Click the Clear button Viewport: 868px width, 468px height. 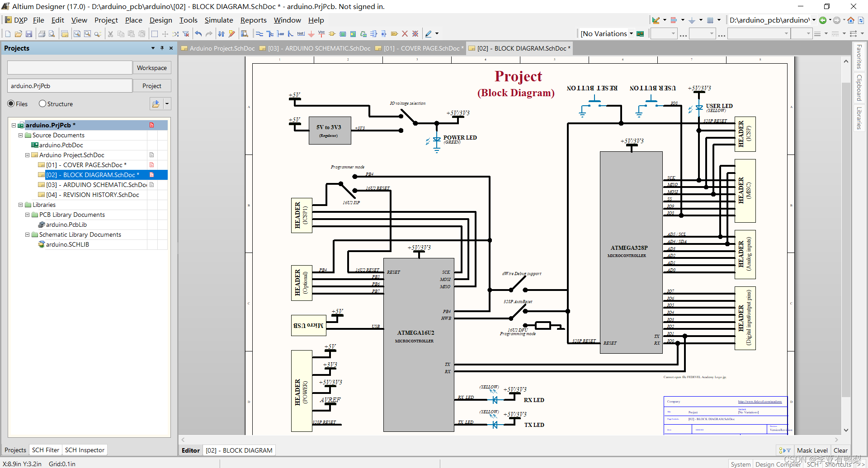tap(840, 450)
